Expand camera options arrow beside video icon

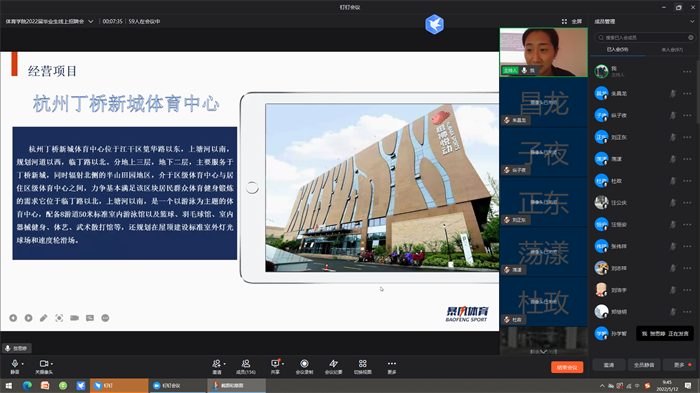click(x=52, y=364)
